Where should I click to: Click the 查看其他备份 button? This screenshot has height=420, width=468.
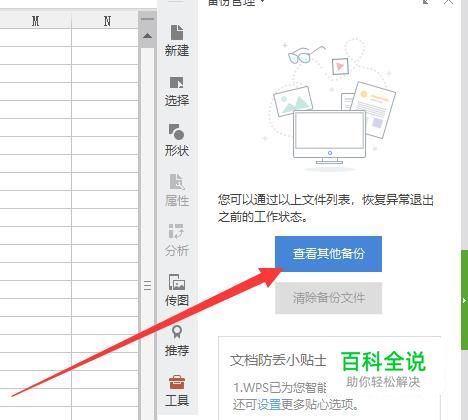[x=328, y=254]
